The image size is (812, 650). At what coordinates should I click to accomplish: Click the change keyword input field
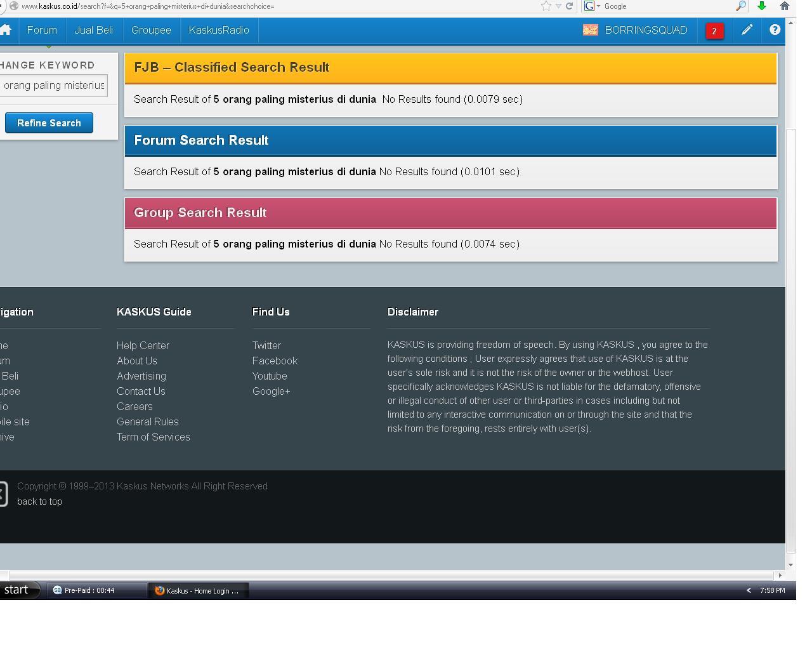tap(53, 85)
